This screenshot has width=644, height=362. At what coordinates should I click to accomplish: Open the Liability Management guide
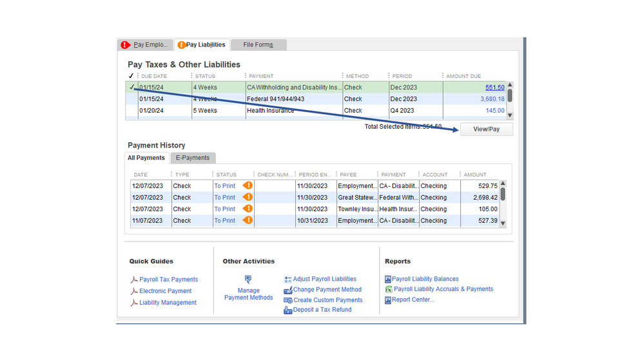pyautogui.click(x=168, y=303)
